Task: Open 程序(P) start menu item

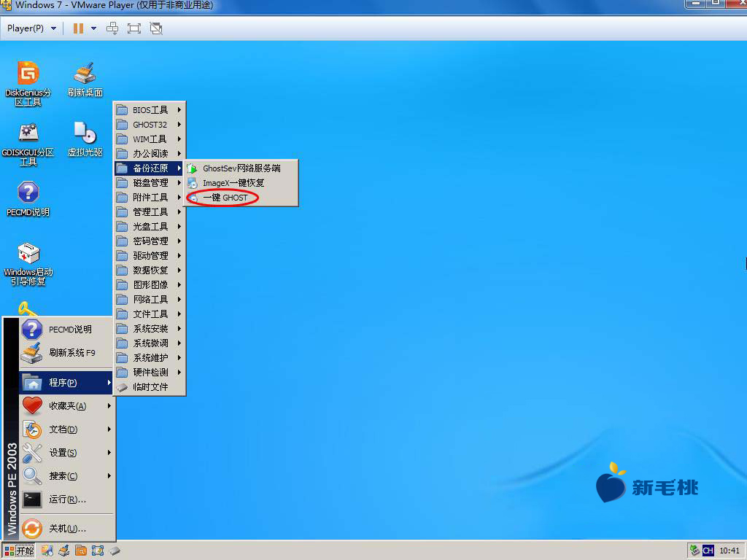Action: point(66,383)
